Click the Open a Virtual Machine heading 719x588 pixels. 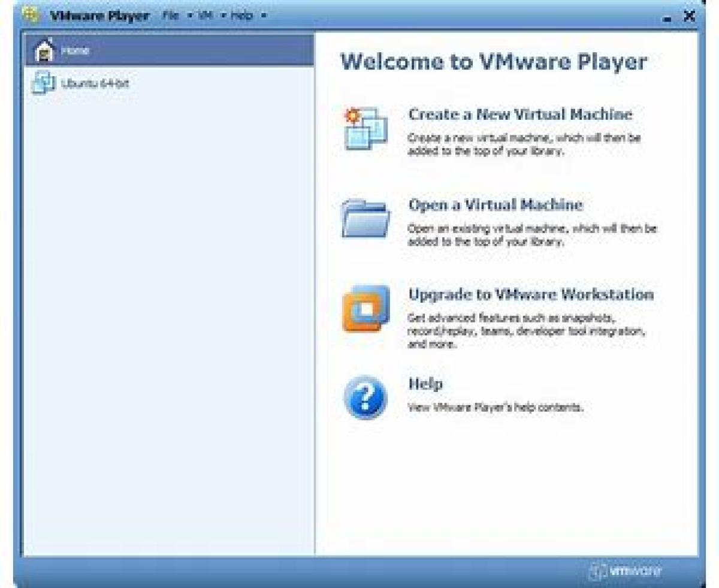(x=495, y=204)
